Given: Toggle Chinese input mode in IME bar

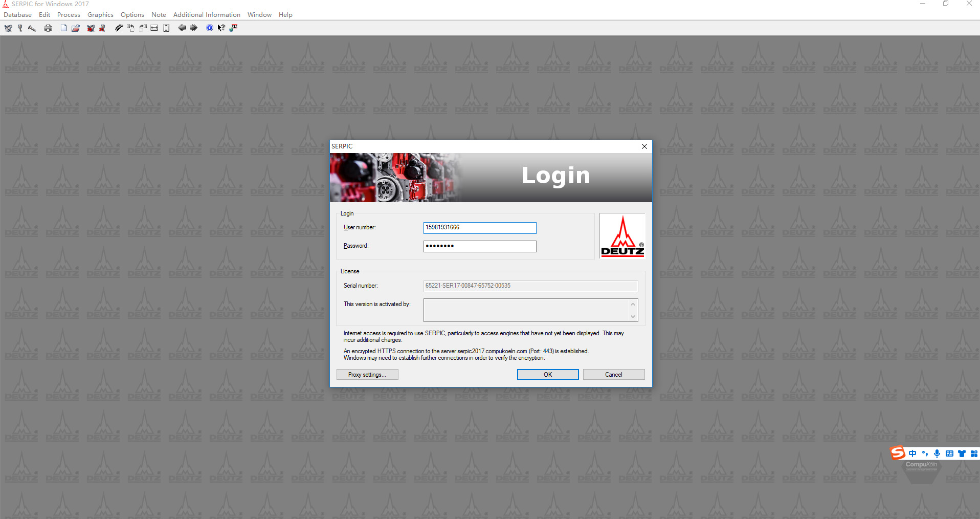Looking at the screenshot, I should click(x=912, y=453).
